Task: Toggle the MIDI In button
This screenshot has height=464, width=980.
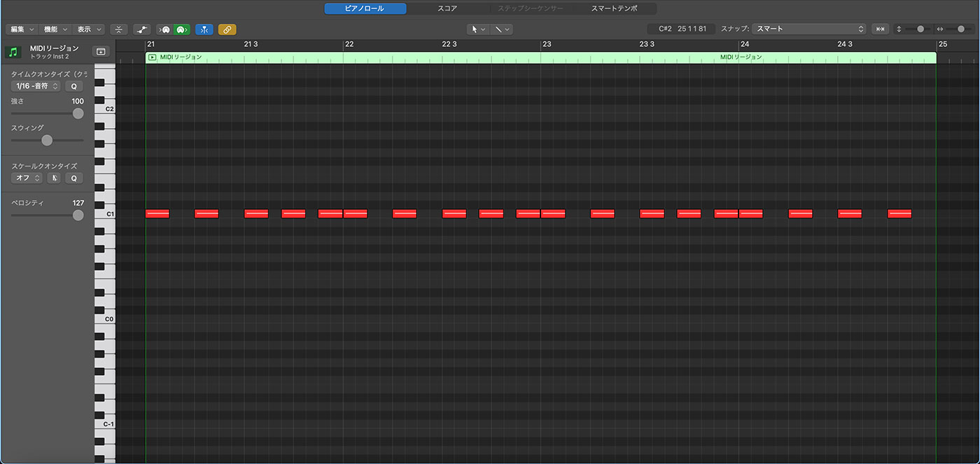Action: click(164, 29)
